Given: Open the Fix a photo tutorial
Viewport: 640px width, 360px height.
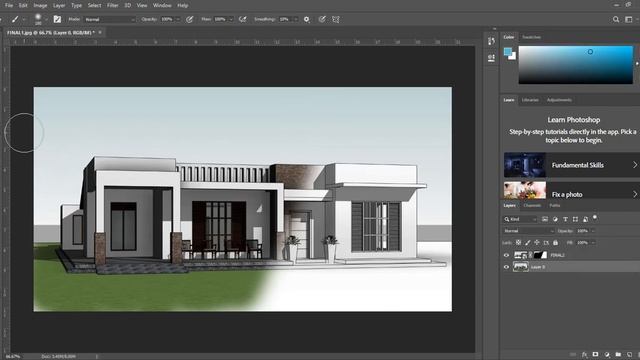Looking at the screenshot, I should coord(572,191).
